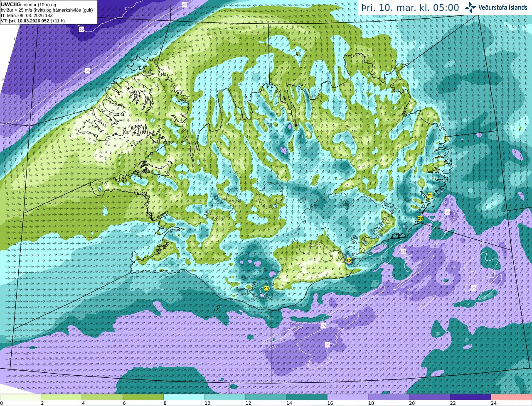Select the "Veðurstofa Íslands" wordmark text
The image size is (532, 406).
[503, 7]
